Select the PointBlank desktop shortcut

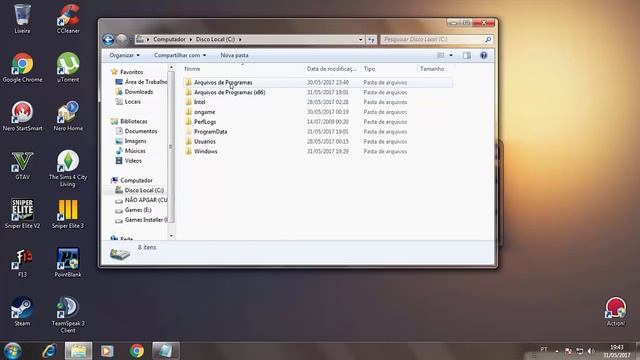point(68,262)
